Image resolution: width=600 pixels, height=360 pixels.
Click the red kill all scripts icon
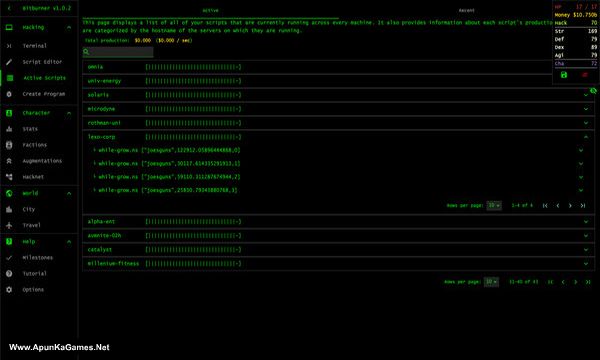pyautogui.click(x=585, y=75)
